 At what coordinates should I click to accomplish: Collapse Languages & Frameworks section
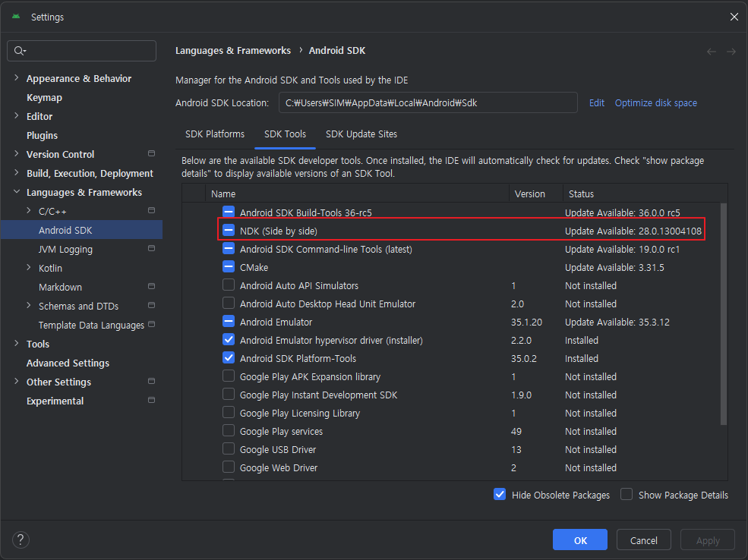[17, 191]
